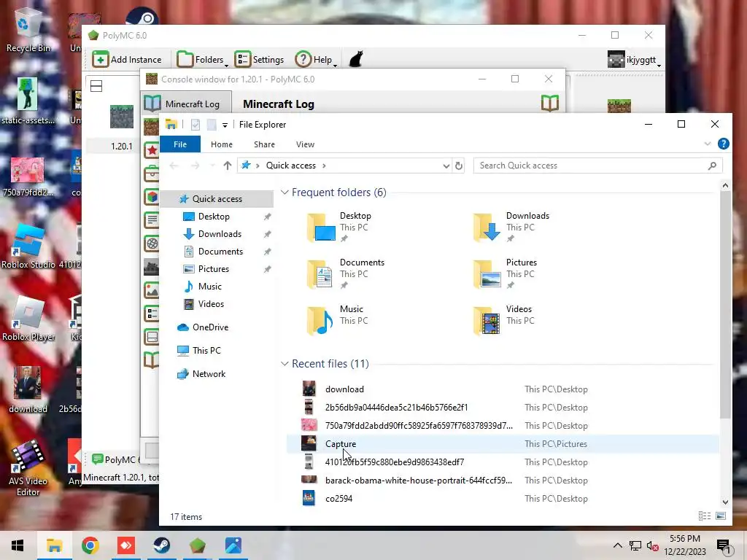The height and width of the screenshot is (560, 747).
Task: Click the File Explorer help icon
Action: click(723, 144)
